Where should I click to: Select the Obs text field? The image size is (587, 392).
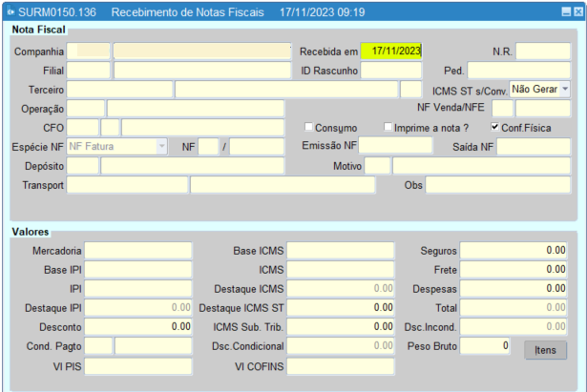[497, 184]
